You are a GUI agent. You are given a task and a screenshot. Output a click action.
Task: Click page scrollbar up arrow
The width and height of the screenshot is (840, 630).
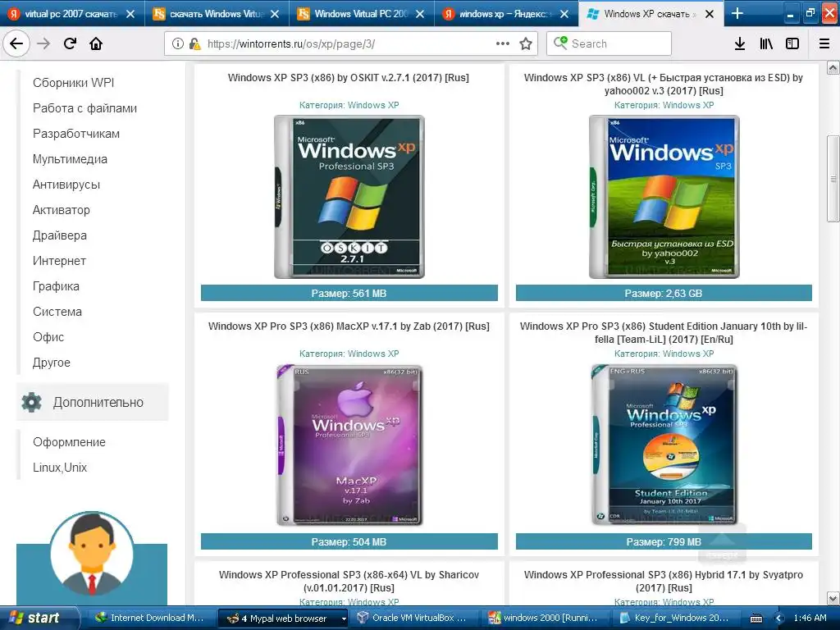(x=833, y=68)
